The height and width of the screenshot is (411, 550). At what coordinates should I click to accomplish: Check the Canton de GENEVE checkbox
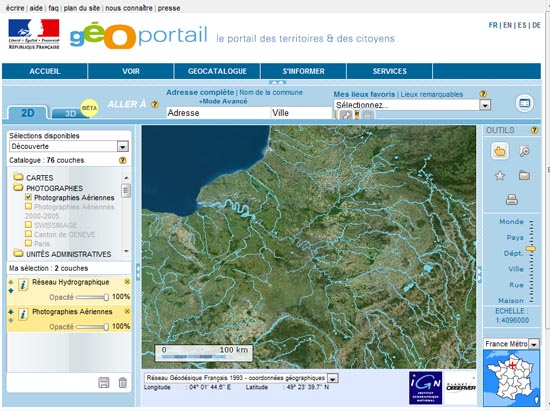[x=28, y=234]
